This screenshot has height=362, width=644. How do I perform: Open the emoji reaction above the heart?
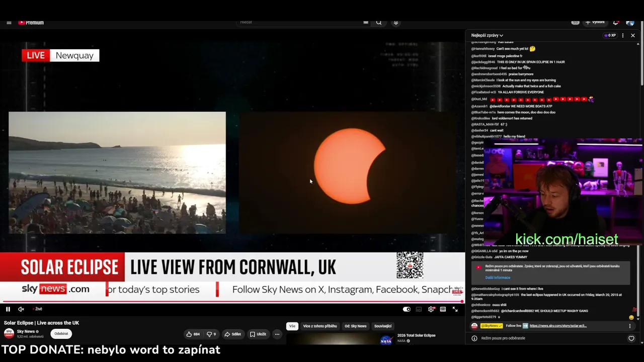pos(631,318)
